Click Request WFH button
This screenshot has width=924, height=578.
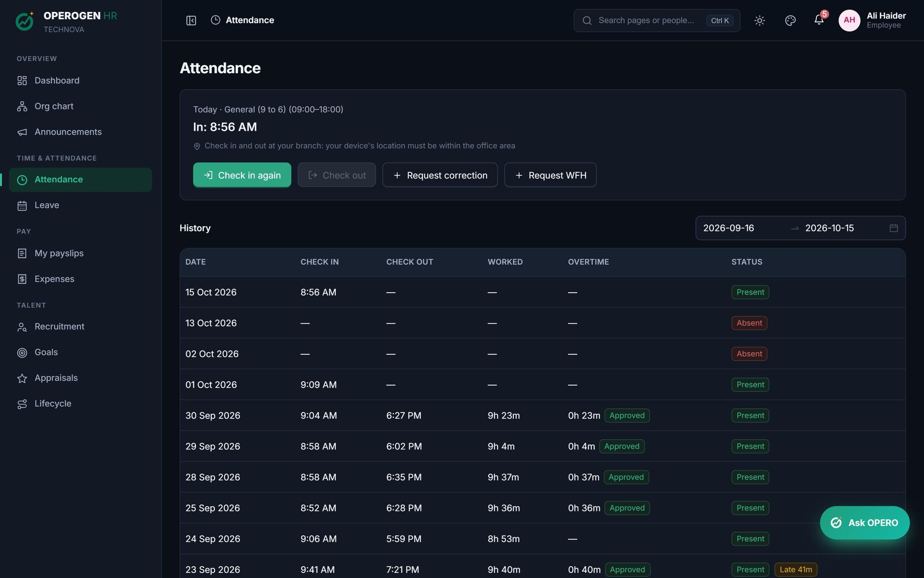(550, 175)
